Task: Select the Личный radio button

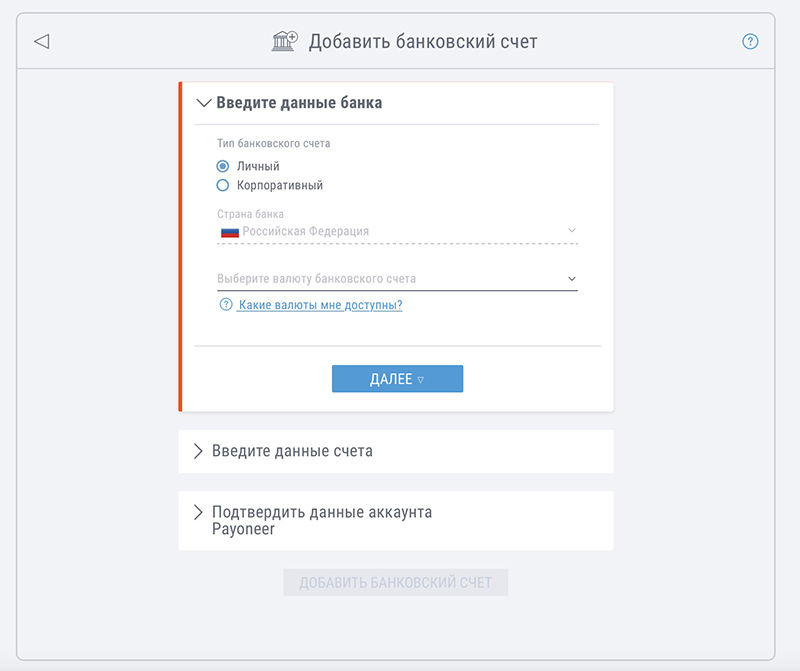Action: (222, 166)
